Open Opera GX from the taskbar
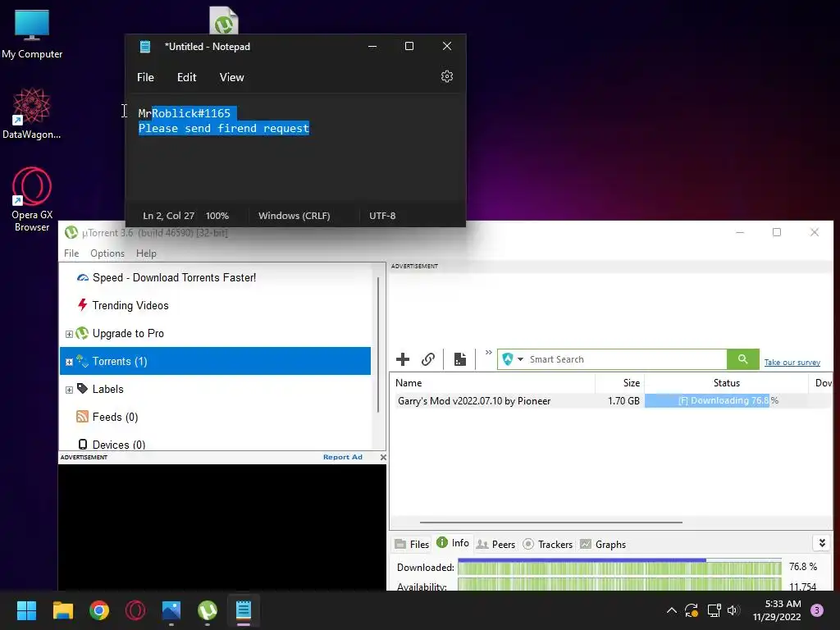This screenshot has height=630, width=840. tap(135, 610)
